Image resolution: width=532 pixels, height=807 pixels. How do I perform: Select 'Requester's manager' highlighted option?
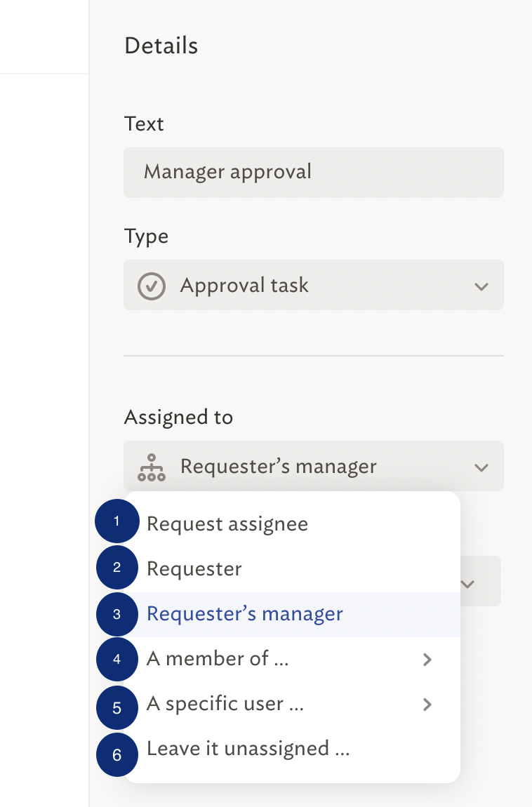point(292,614)
